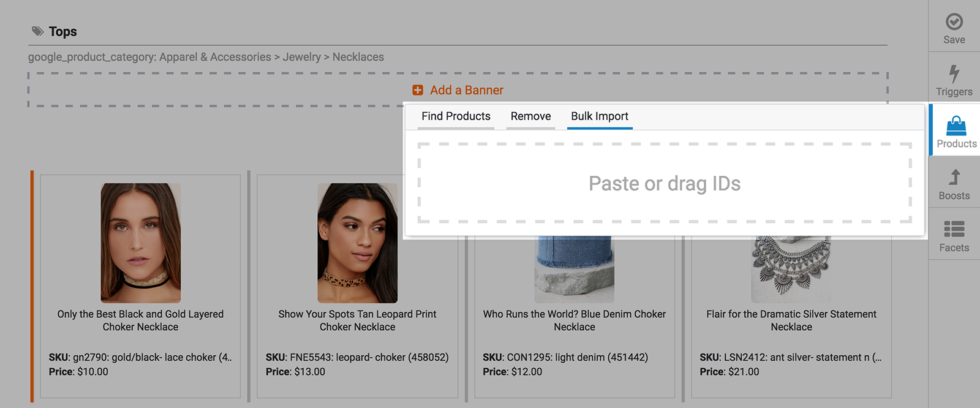Select the Black and Gold Choker thumbnail
This screenshot has width=980, height=408.
click(140, 243)
